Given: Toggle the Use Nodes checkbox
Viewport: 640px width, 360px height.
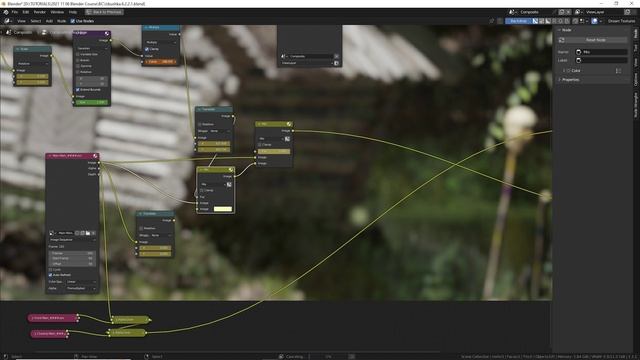Looking at the screenshot, I should coord(73,21).
